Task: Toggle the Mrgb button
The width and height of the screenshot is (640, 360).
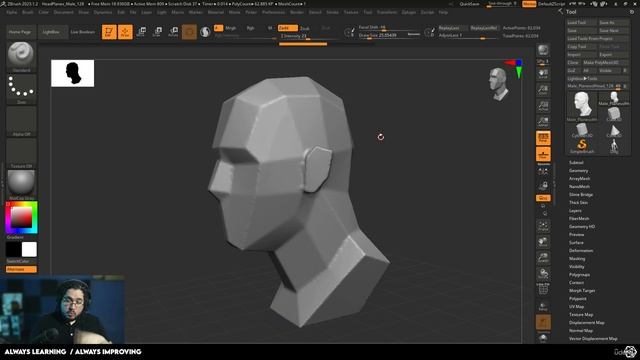Action: point(231,28)
